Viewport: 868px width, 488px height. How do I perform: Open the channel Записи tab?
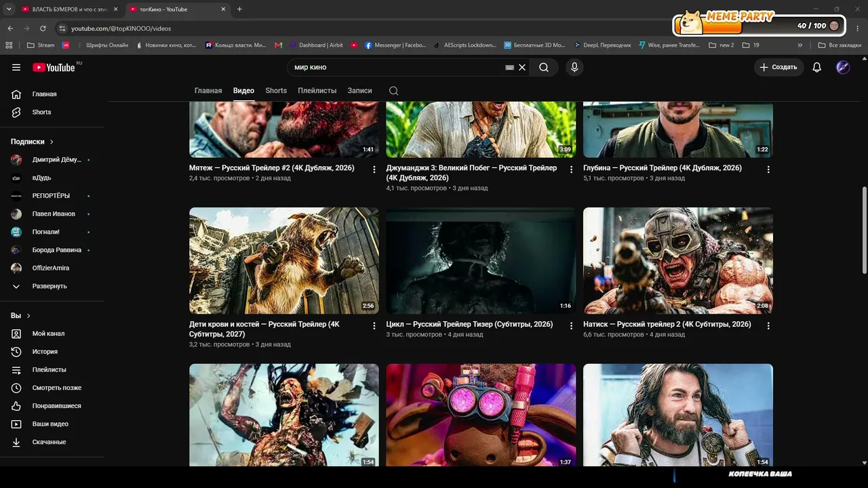coord(359,91)
